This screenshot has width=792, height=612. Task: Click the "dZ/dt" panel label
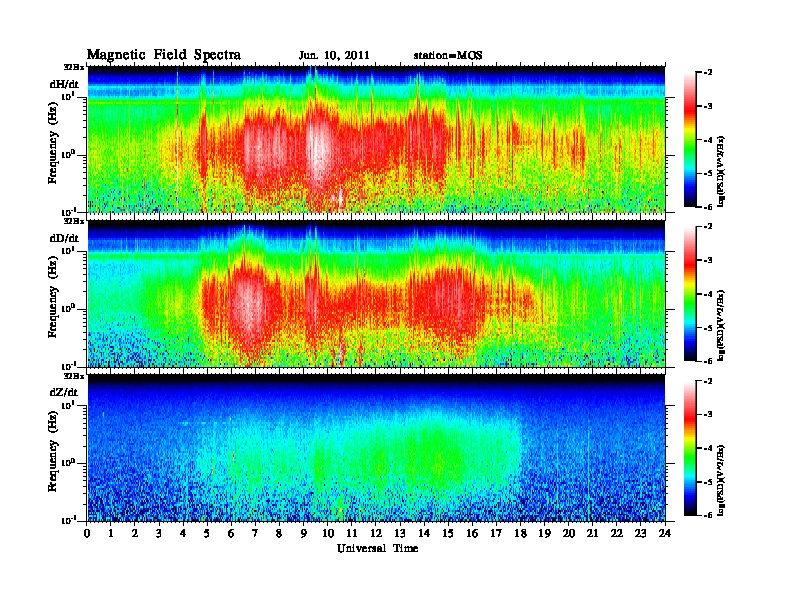coord(64,392)
